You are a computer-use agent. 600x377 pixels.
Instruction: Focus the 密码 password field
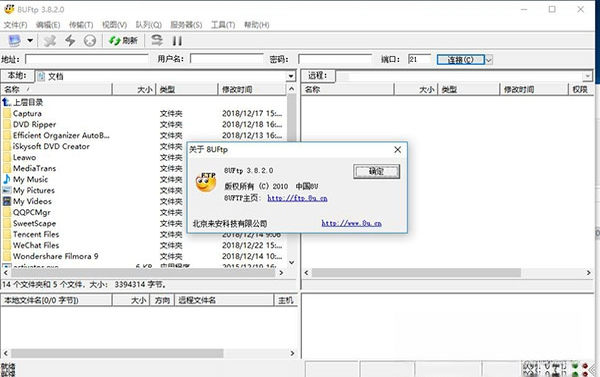click(x=335, y=59)
